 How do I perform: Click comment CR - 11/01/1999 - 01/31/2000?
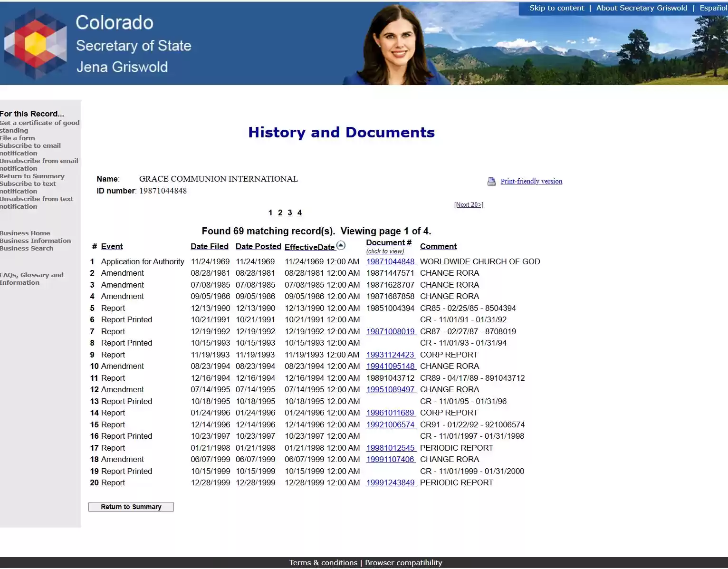click(472, 471)
